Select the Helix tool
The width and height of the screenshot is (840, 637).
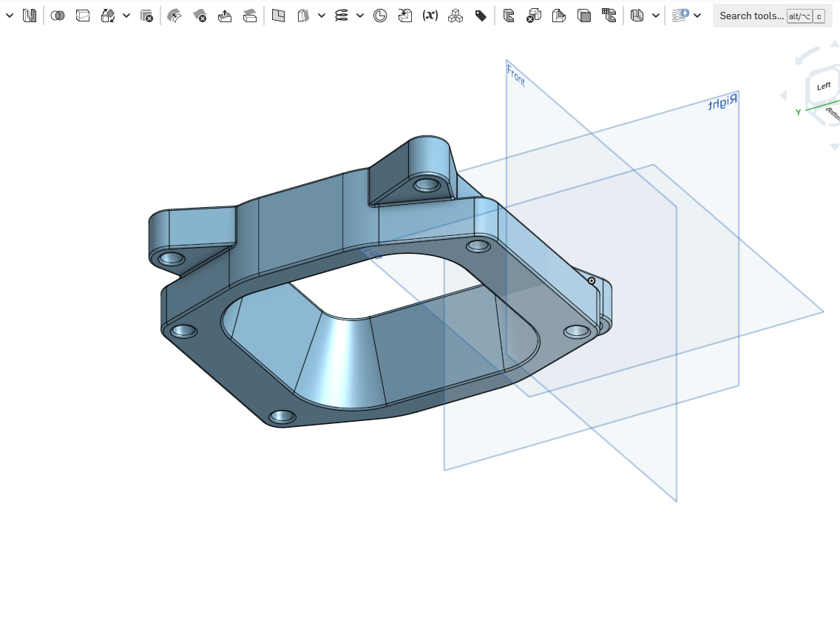(342, 16)
